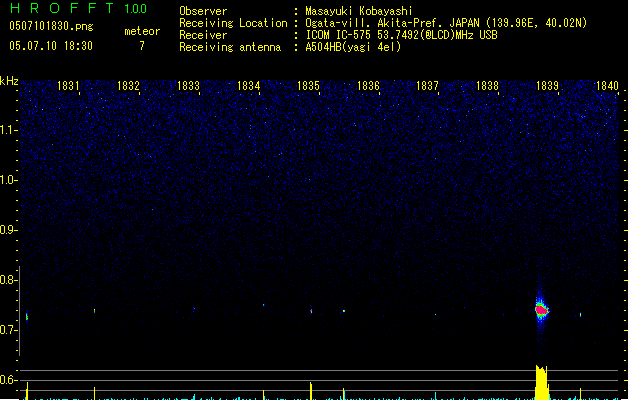The image size is (629, 400).
Task: Click frequency axis label 1.1
Action: 8,130
